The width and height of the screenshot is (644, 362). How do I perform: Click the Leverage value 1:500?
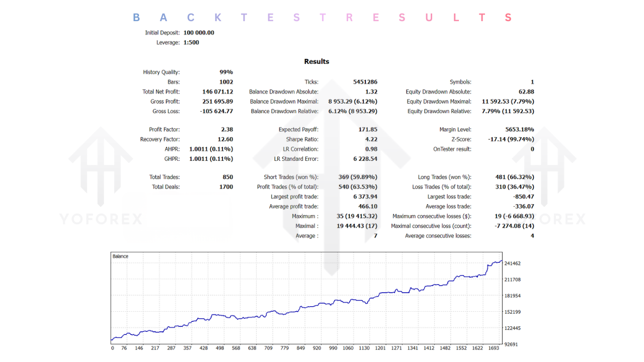[191, 42]
